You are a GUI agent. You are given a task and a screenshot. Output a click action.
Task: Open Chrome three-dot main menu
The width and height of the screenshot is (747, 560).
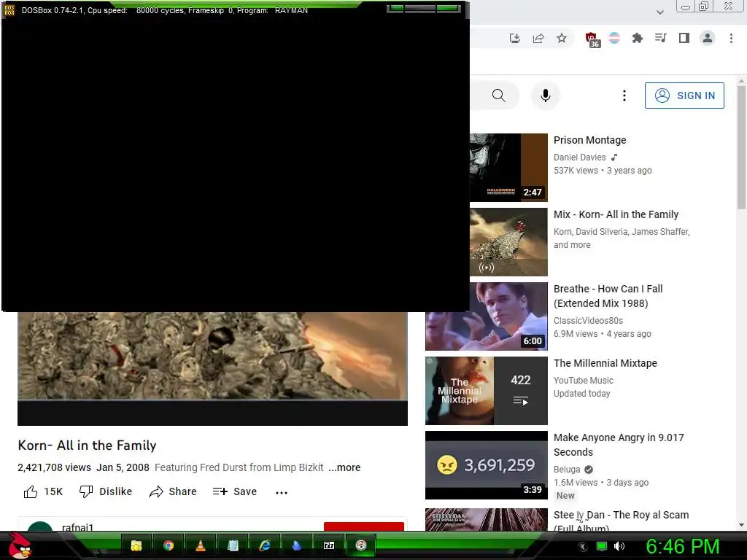(x=731, y=38)
